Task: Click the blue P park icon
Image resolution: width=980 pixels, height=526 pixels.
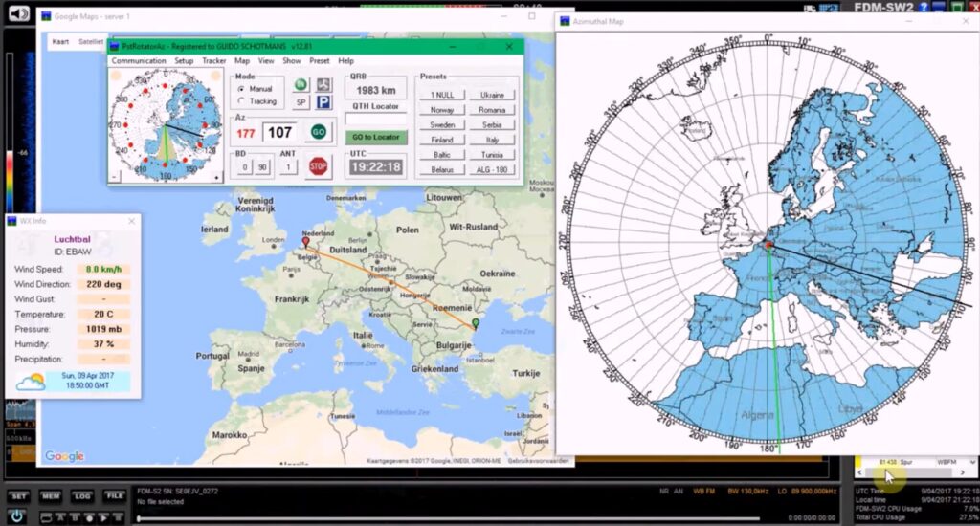Action: point(323,102)
